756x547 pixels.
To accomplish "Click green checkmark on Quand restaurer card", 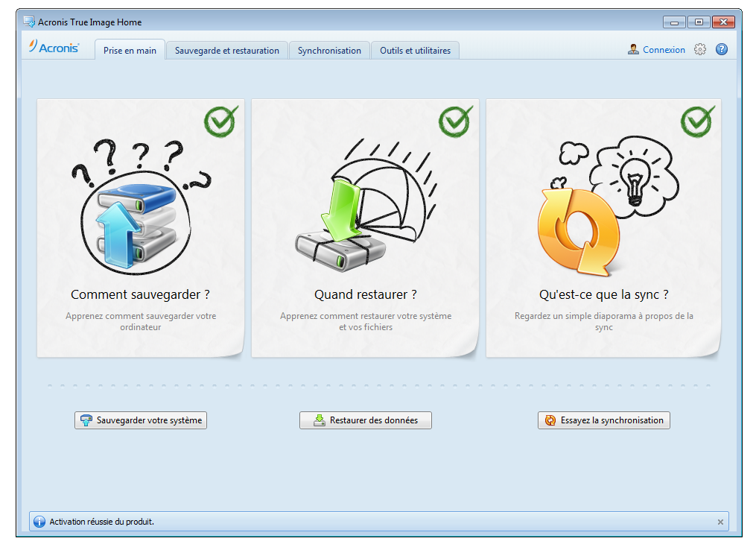I will (x=455, y=121).
